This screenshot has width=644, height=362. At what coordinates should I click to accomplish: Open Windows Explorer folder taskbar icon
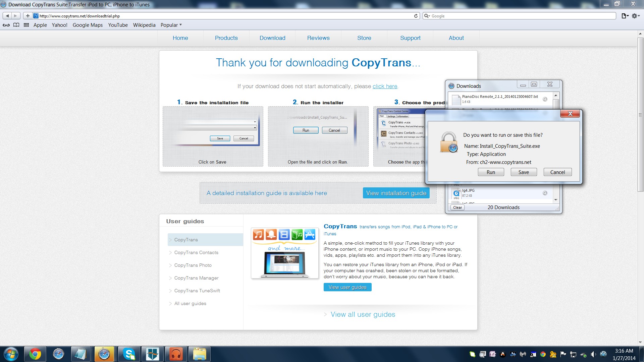coord(199,354)
